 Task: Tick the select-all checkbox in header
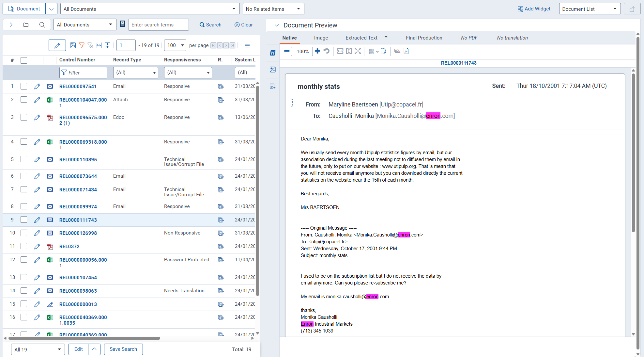point(24,60)
